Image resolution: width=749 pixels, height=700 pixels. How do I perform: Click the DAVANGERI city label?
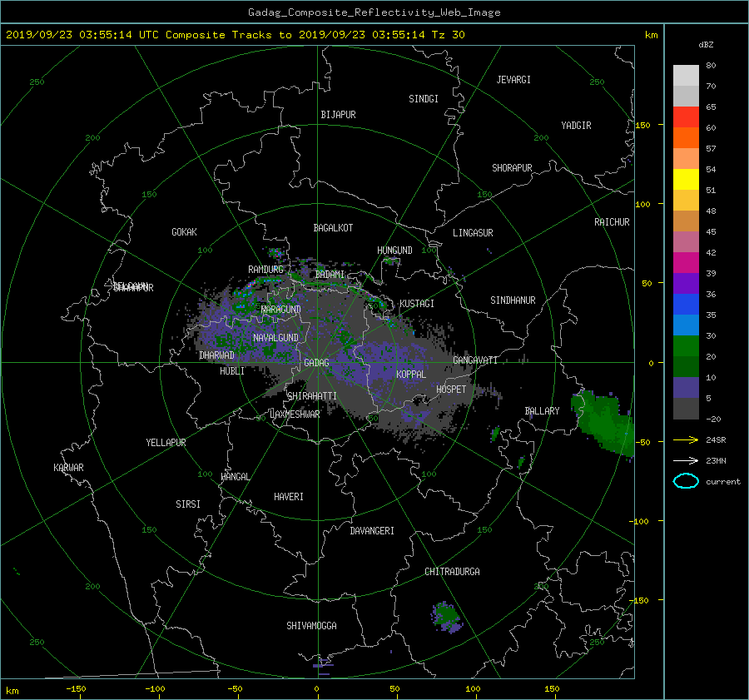(x=372, y=531)
